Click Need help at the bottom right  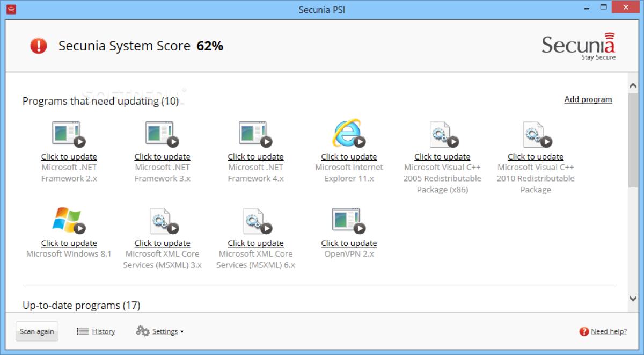[x=607, y=331]
